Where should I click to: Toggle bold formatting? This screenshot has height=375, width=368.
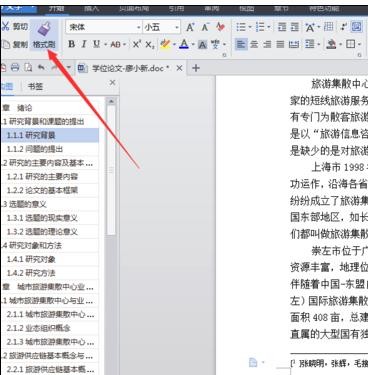[x=71, y=44]
